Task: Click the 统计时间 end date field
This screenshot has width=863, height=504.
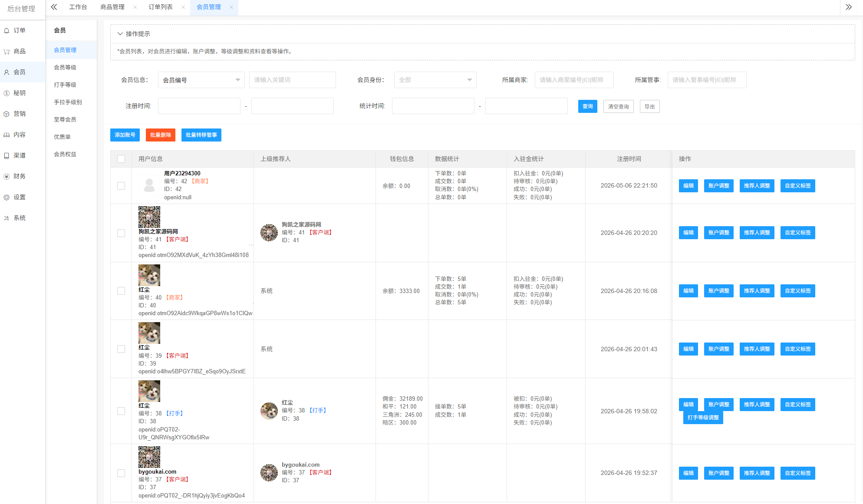Action: [527, 106]
